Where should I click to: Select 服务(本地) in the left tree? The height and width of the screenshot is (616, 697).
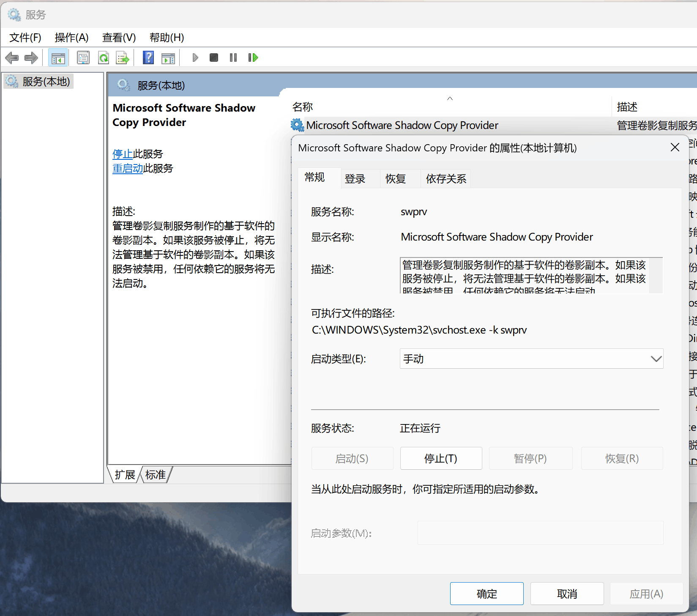click(x=39, y=81)
